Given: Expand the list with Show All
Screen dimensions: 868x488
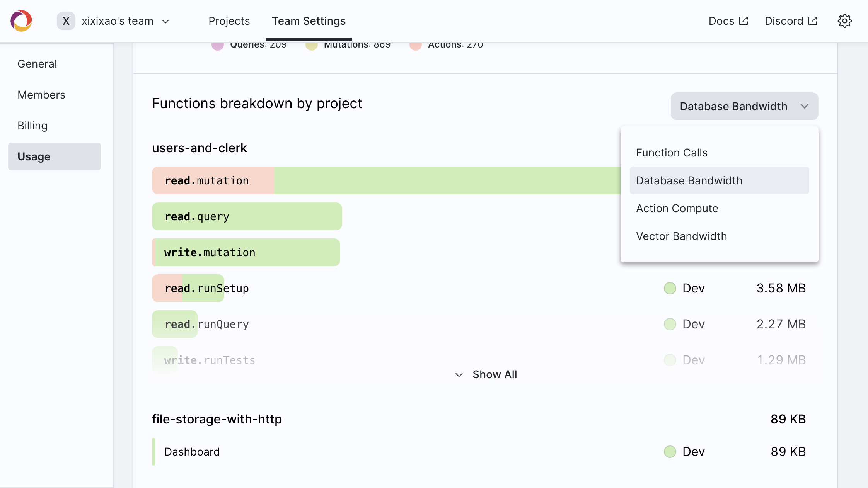Looking at the screenshot, I should pyautogui.click(x=486, y=374).
